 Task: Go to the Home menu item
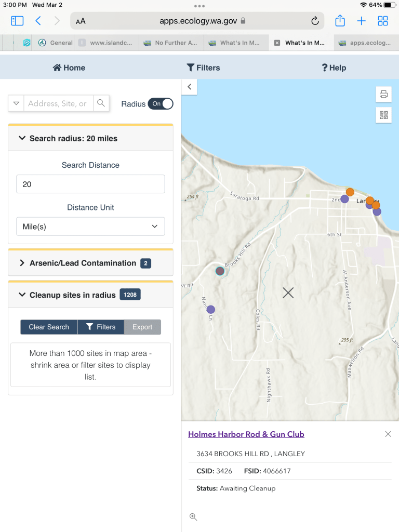click(69, 68)
